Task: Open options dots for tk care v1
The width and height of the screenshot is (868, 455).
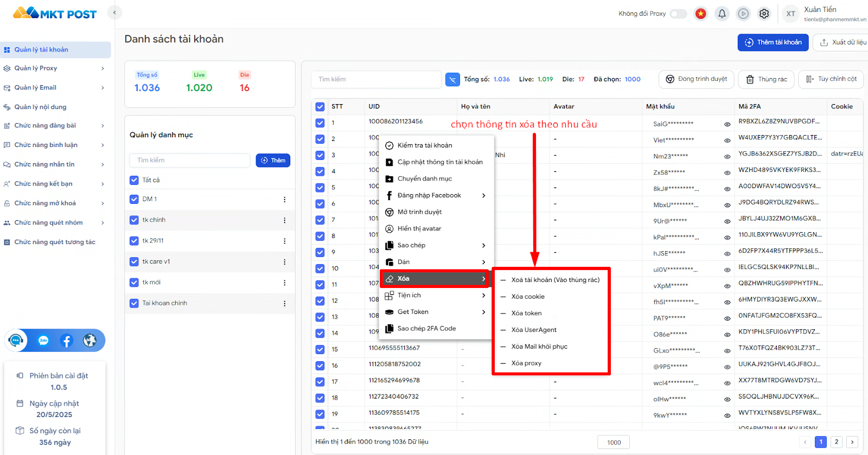Action: point(284,262)
